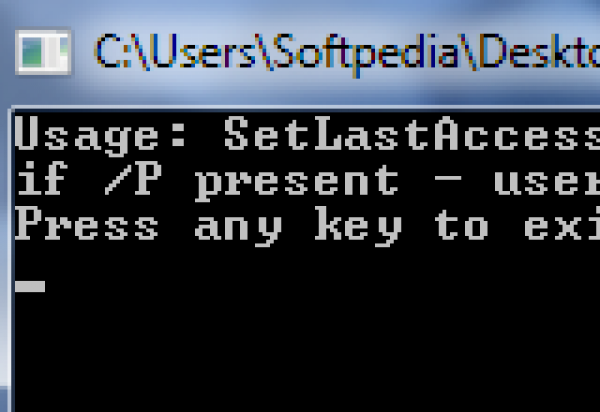The image size is (600, 412).
Task: Click "Users" in the title bar path
Action: (198, 50)
